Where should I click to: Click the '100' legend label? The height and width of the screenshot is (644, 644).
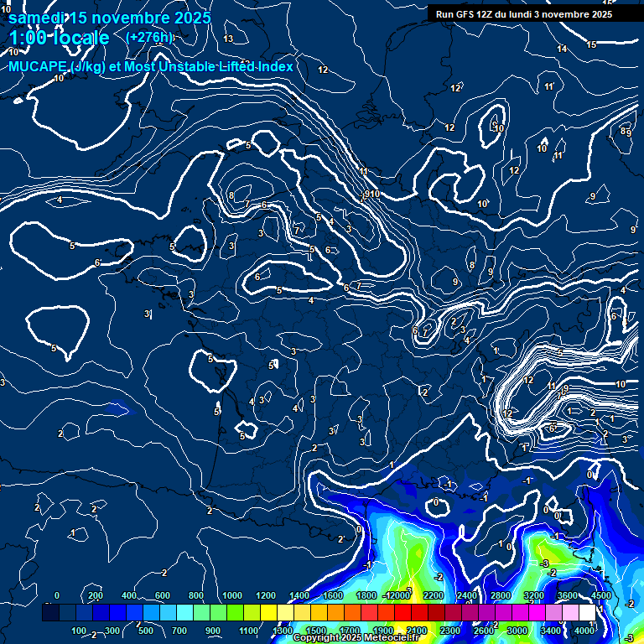(79, 631)
